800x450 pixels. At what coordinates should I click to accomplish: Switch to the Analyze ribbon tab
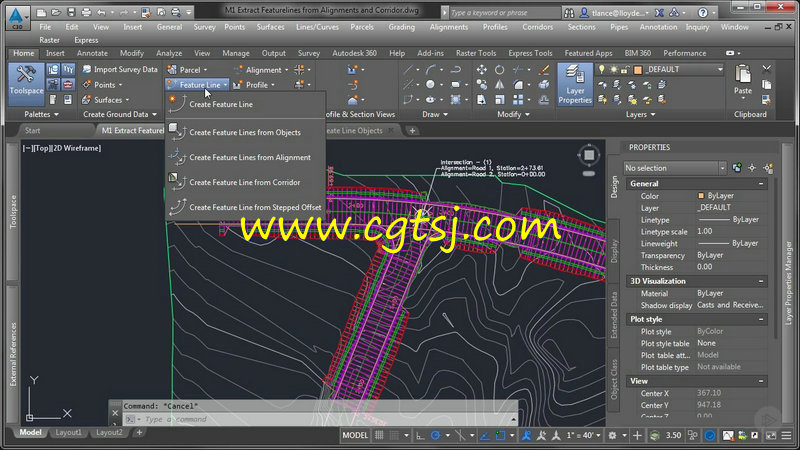click(169, 53)
